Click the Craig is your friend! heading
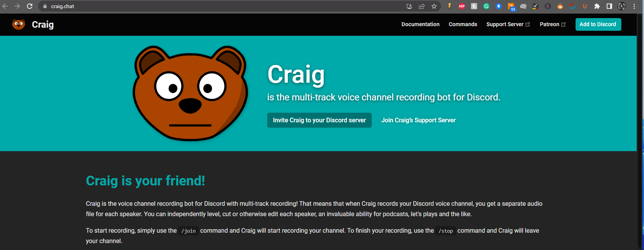Screen dimensions: 644x250 coord(145,180)
